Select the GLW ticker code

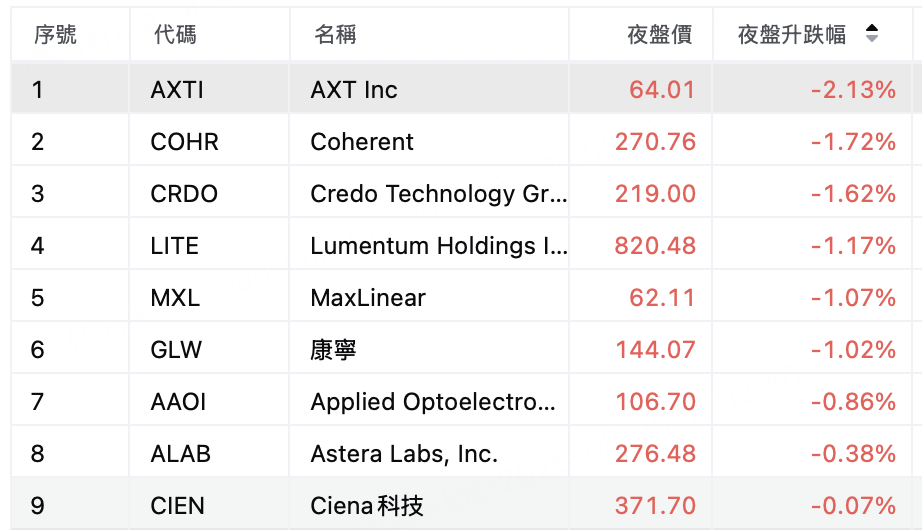point(176,350)
